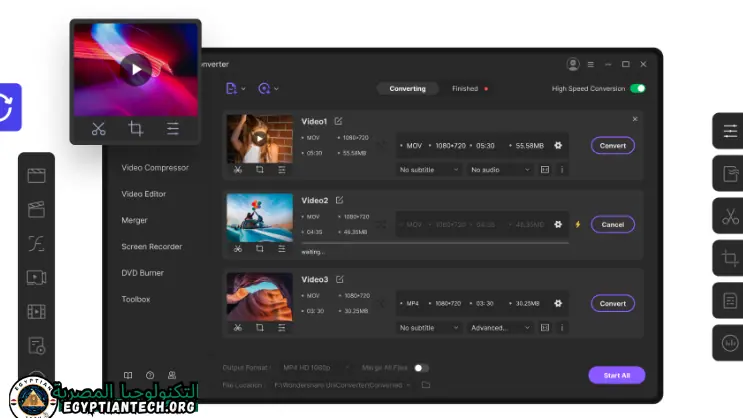Select Merger in sidebar
743x418 pixels.
[134, 220]
